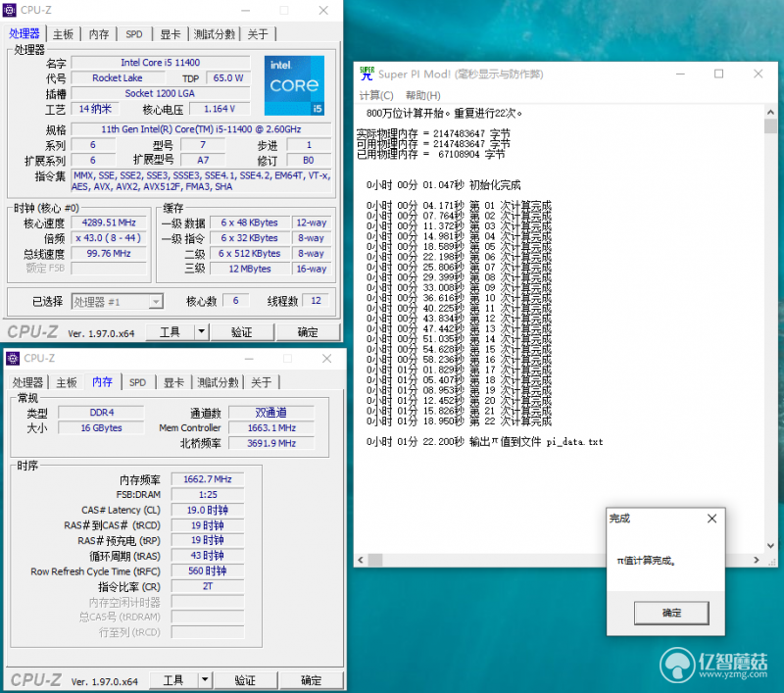Click the Socket 1200 LGA value
This screenshot has height=693, width=784.
(161, 93)
